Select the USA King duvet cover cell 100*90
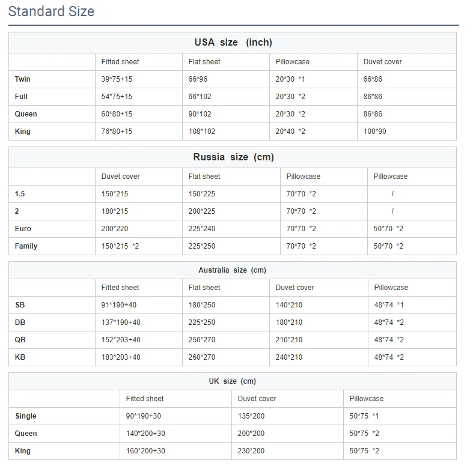This screenshot has height=472, width=476. [x=374, y=132]
